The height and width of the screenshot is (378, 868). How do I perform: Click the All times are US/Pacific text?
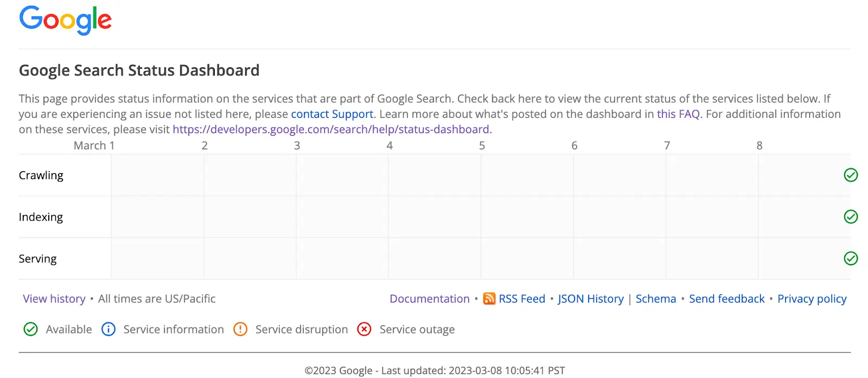point(157,299)
